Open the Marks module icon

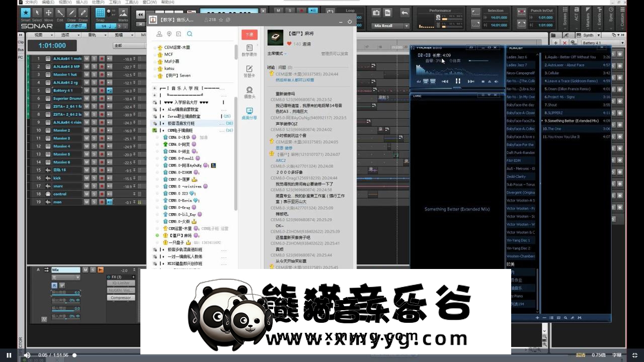(x=123, y=13)
